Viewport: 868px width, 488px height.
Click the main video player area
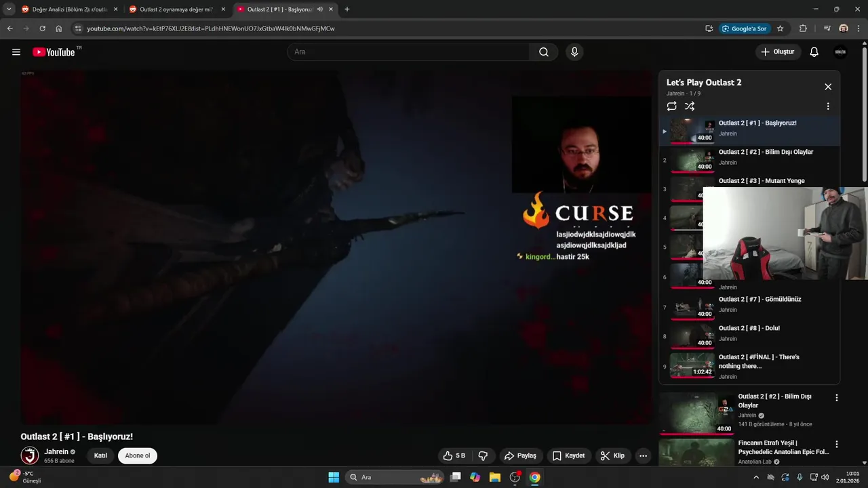point(336,247)
